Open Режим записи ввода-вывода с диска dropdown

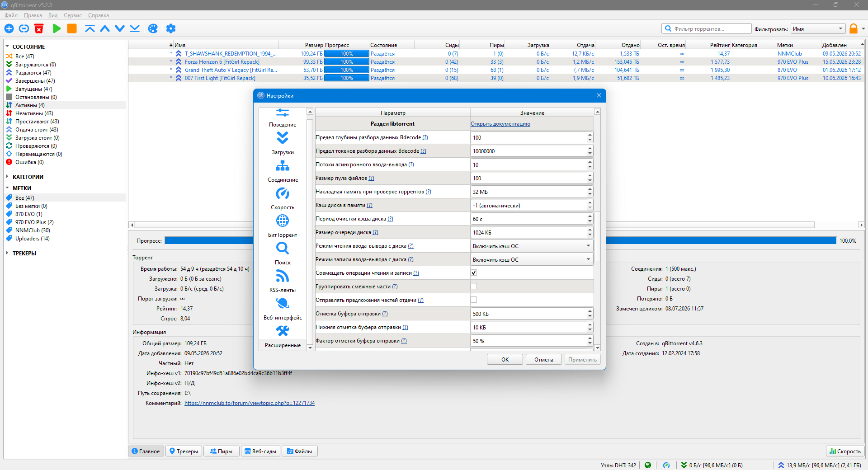tap(532, 259)
